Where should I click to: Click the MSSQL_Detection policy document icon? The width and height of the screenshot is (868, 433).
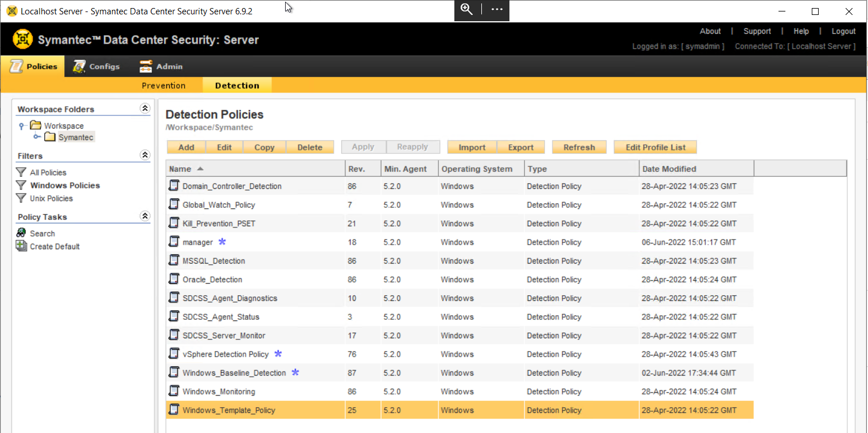pos(174,260)
